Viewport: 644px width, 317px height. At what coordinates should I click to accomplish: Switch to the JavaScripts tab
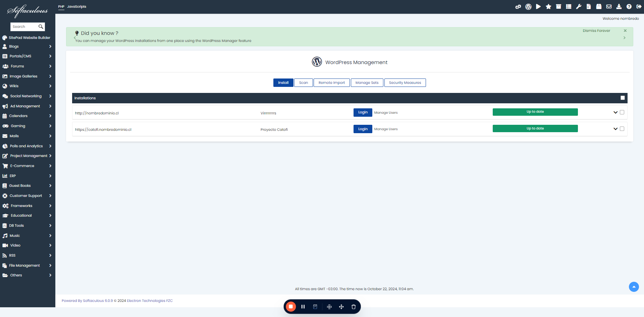click(x=76, y=7)
